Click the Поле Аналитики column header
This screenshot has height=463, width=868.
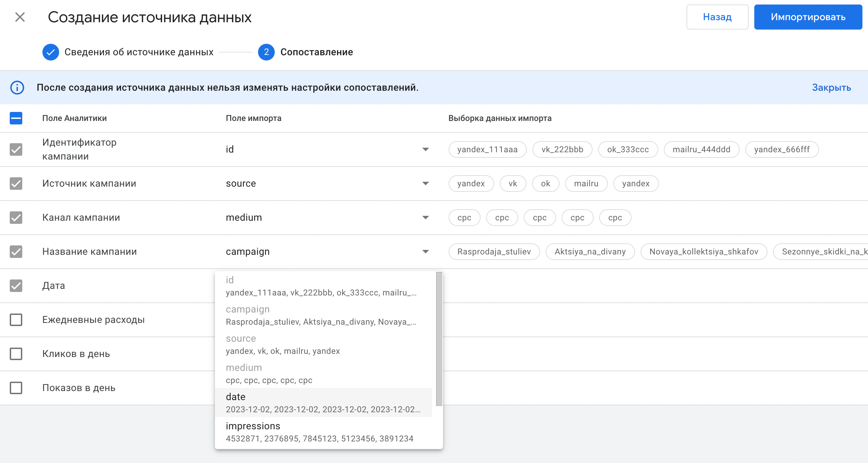click(74, 118)
